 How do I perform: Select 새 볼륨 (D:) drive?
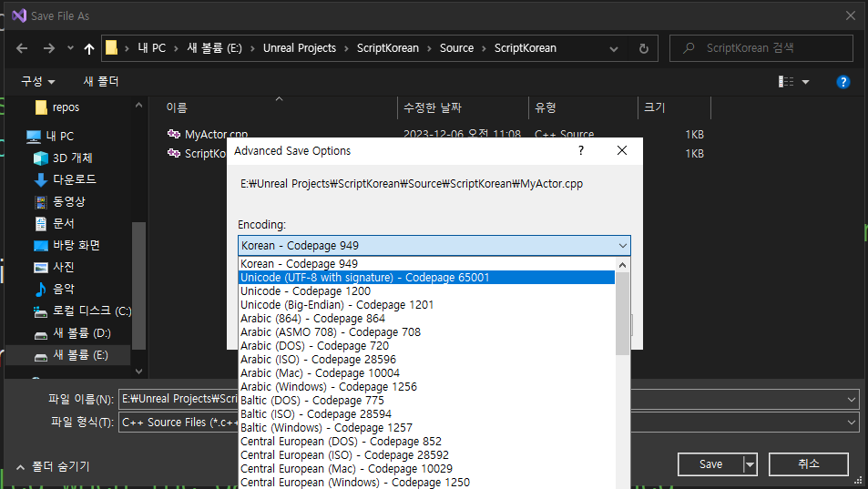point(81,333)
